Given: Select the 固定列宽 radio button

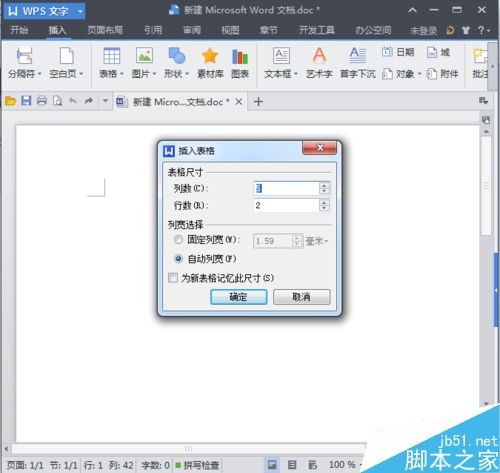Looking at the screenshot, I should pos(178,240).
